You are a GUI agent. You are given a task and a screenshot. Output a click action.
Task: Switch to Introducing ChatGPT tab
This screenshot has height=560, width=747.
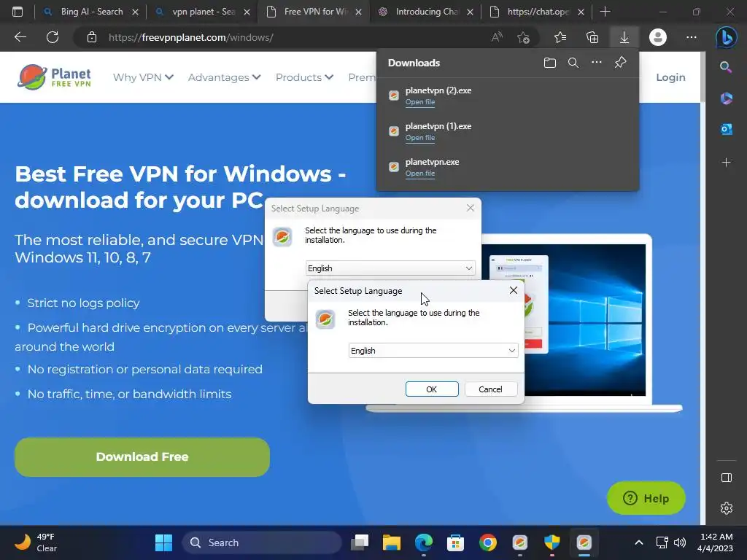(426, 12)
